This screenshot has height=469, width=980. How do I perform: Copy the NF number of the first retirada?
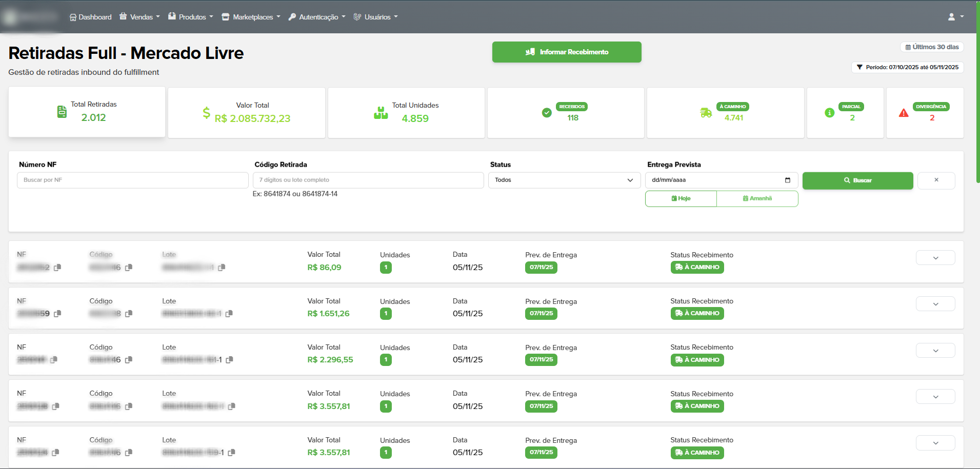pos(57,268)
